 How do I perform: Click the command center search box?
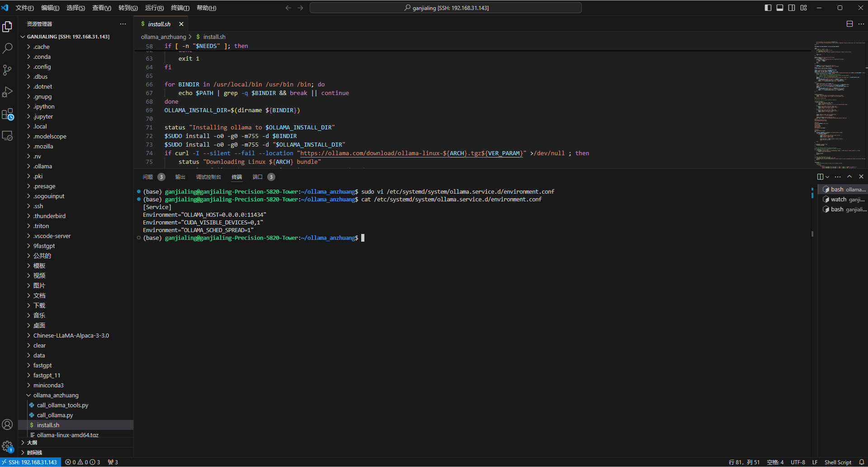[446, 8]
